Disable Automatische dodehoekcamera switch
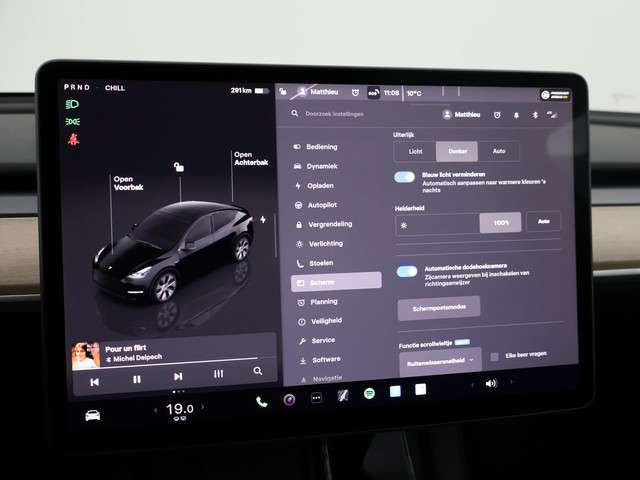Screen dimensions: 640x480 tap(407, 271)
